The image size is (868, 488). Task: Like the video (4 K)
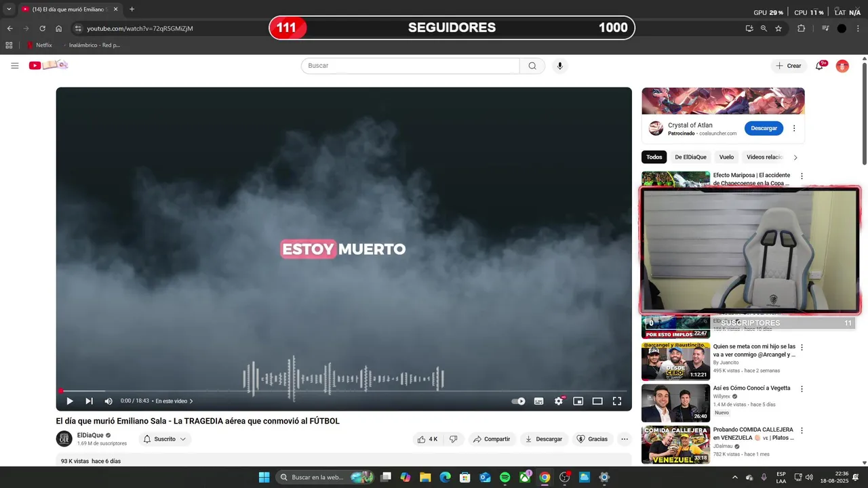(x=427, y=439)
